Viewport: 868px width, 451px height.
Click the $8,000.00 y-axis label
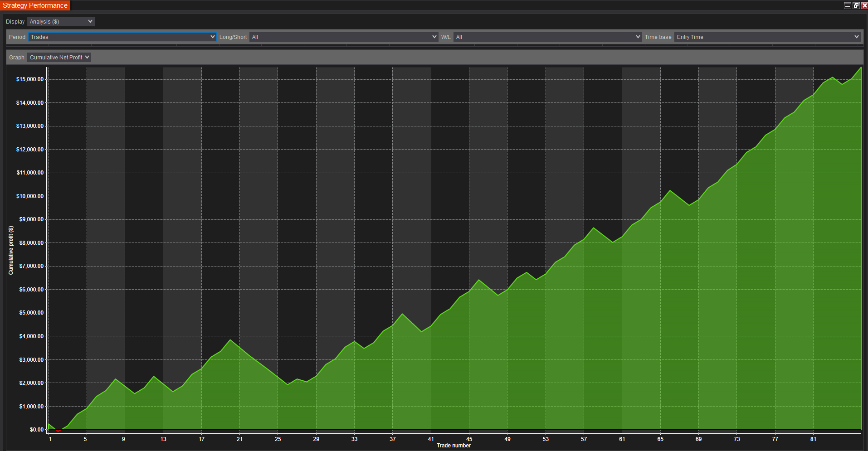coord(31,243)
